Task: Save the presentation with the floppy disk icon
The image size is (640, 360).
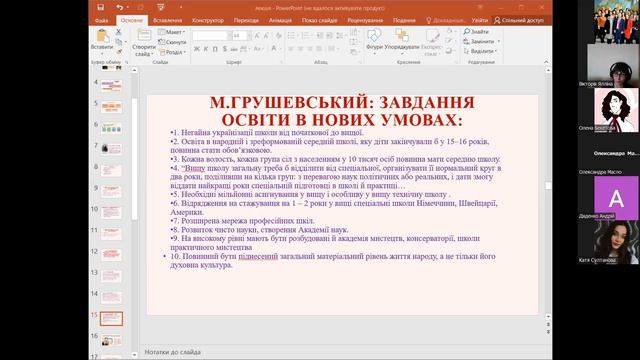Action: click(100, 7)
